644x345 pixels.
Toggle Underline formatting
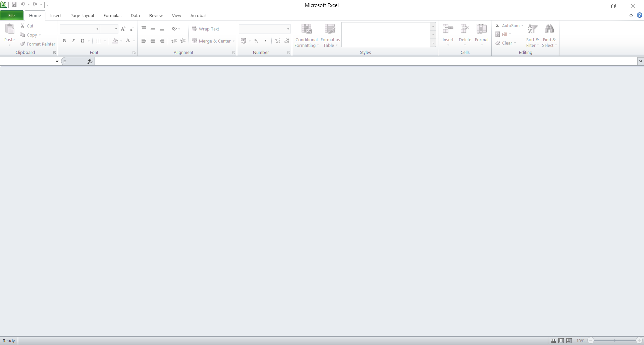[x=82, y=41]
